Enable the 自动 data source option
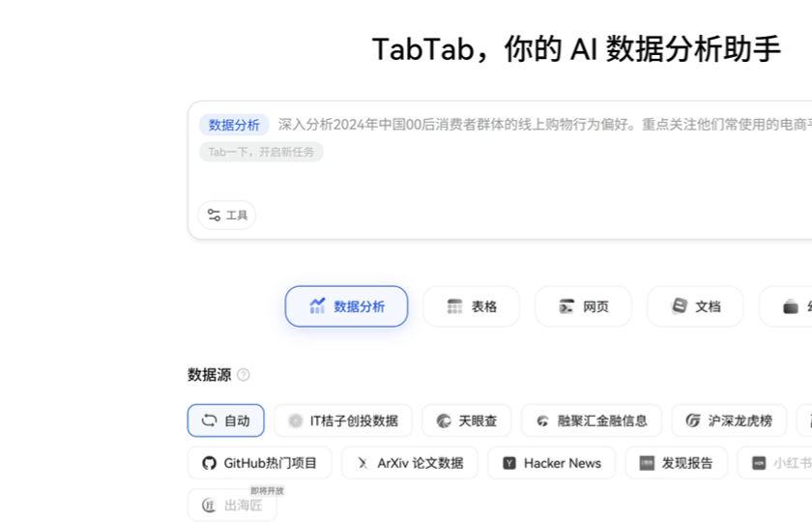This screenshot has width=812, height=522. 225,420
